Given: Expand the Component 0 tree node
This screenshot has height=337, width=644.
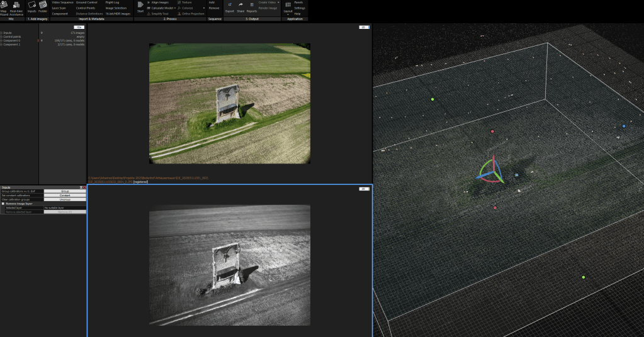Looking at the screenshot, I should (x=2, y=41).
